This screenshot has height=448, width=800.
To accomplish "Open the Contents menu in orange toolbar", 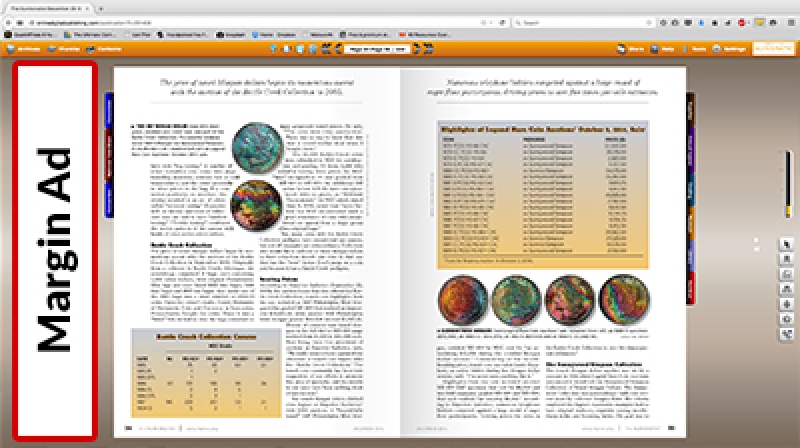I will pos(104,49).
